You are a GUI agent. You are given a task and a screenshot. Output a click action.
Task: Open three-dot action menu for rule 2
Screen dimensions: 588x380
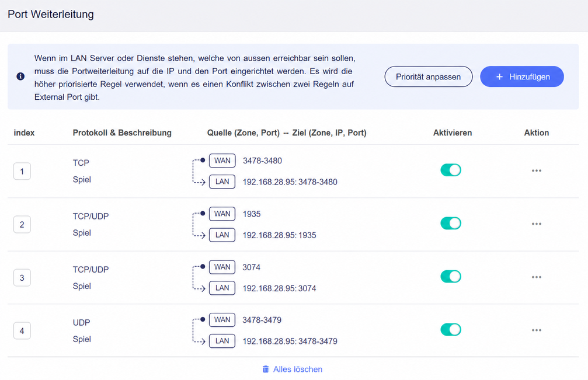tap(536, 224)
